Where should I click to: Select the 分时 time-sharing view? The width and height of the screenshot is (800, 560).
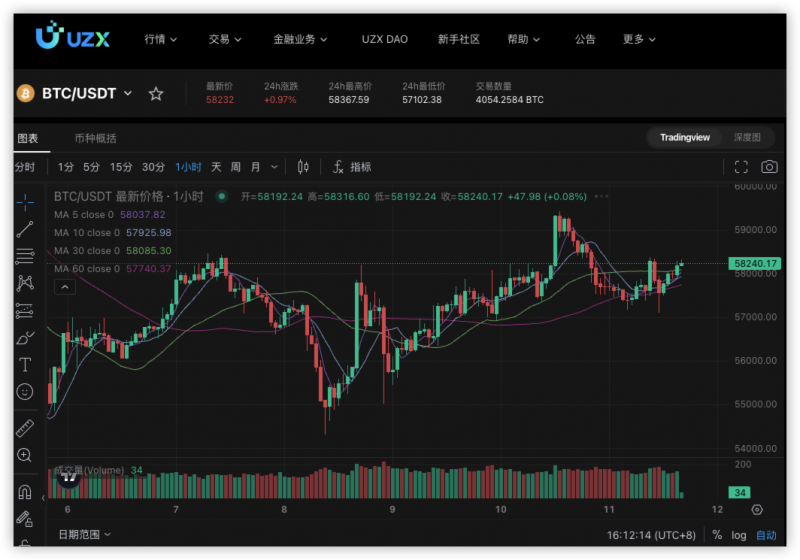[x=24, y=167]
